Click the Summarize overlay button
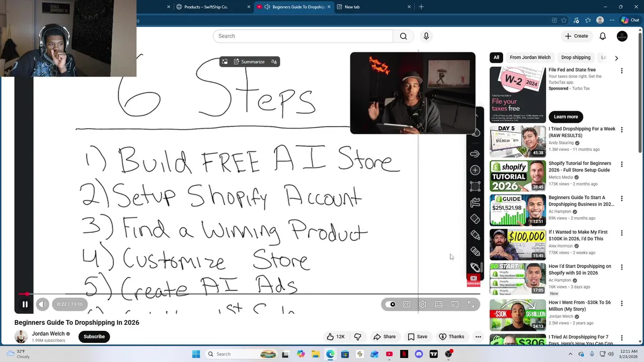The image size is (644, 362). coord(249,62)
